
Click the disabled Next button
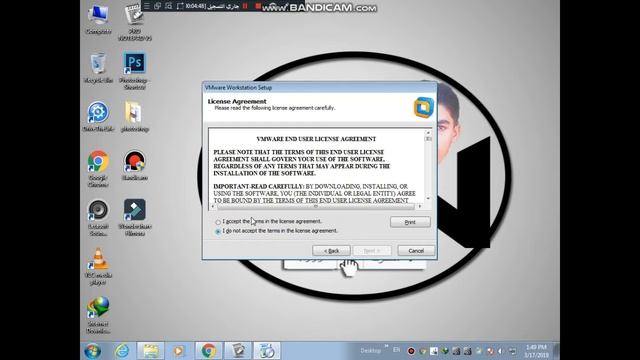pos(372,251)
